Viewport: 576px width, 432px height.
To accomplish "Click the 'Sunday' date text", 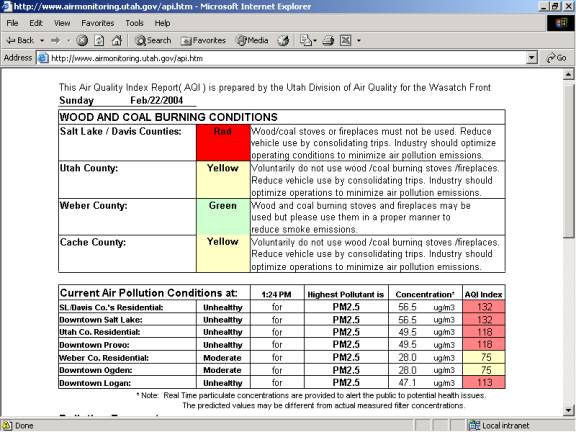I will coord(76,101).
